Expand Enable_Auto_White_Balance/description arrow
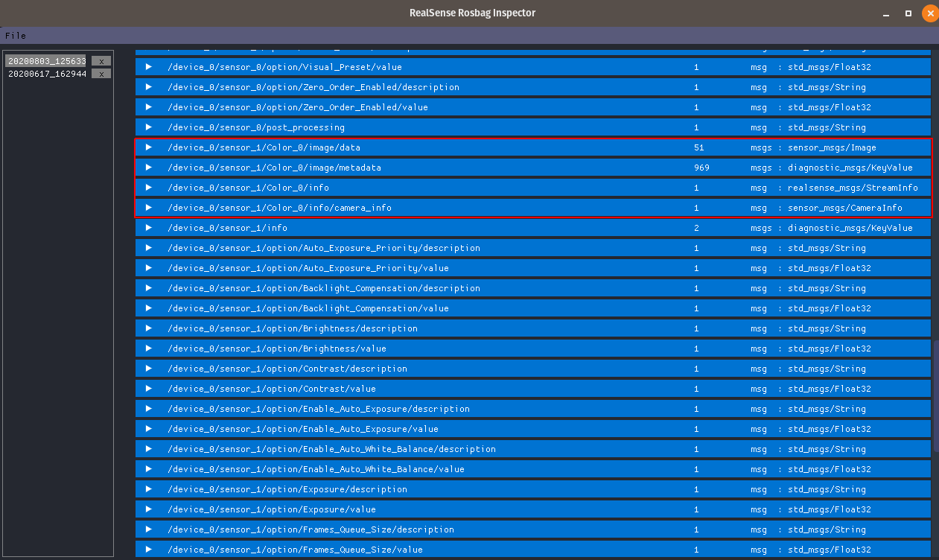 point(148,449)
